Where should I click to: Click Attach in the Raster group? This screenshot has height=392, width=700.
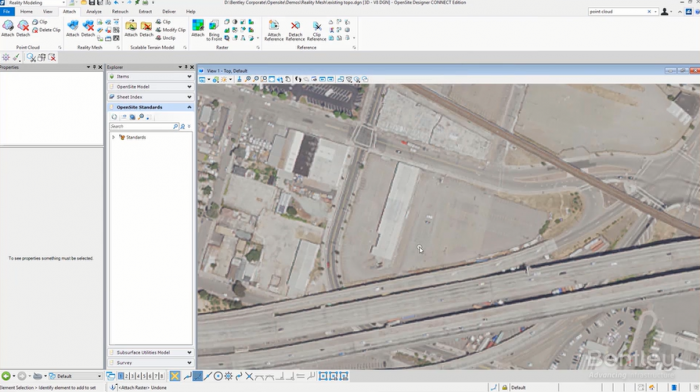(198, 29)
